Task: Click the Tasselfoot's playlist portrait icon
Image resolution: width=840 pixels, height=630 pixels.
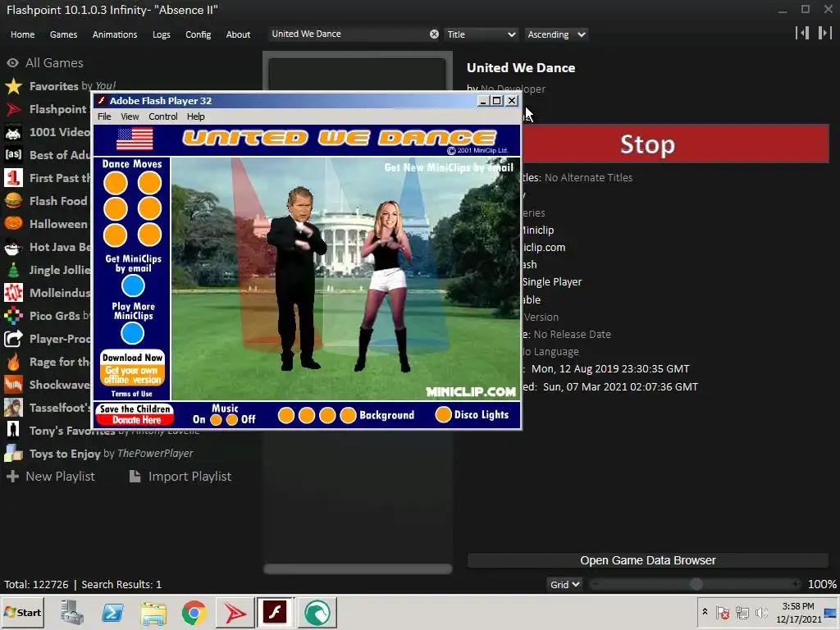Action: point(13,408)
